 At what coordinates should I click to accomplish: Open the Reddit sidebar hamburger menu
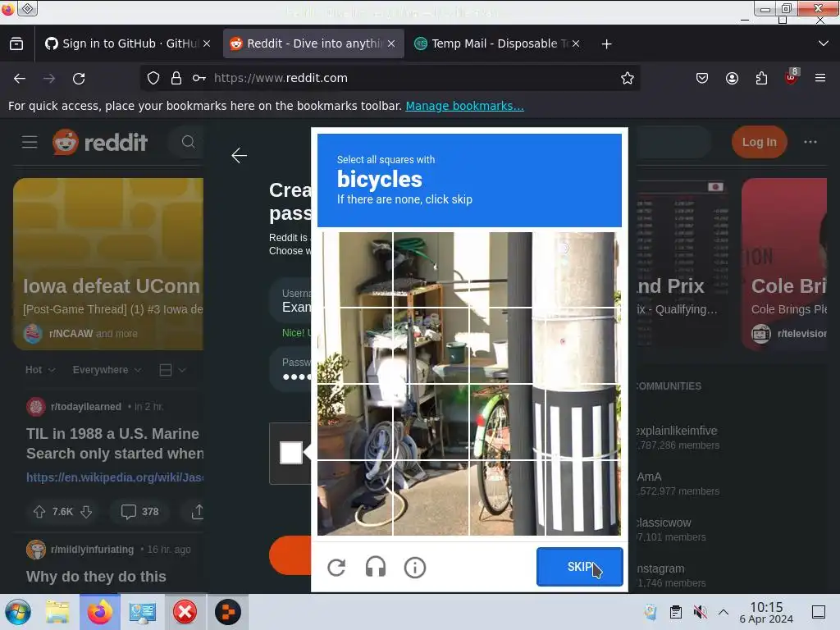30,142
